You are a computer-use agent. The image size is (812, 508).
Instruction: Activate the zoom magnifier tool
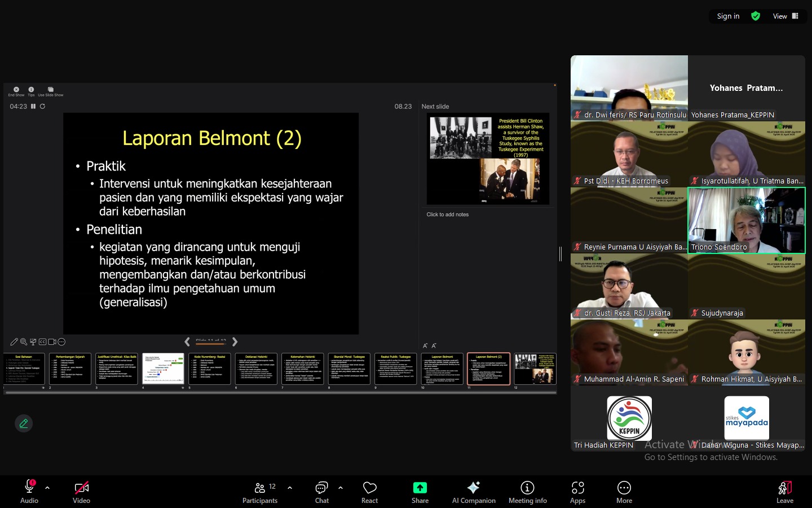click(x=24, y=341)
